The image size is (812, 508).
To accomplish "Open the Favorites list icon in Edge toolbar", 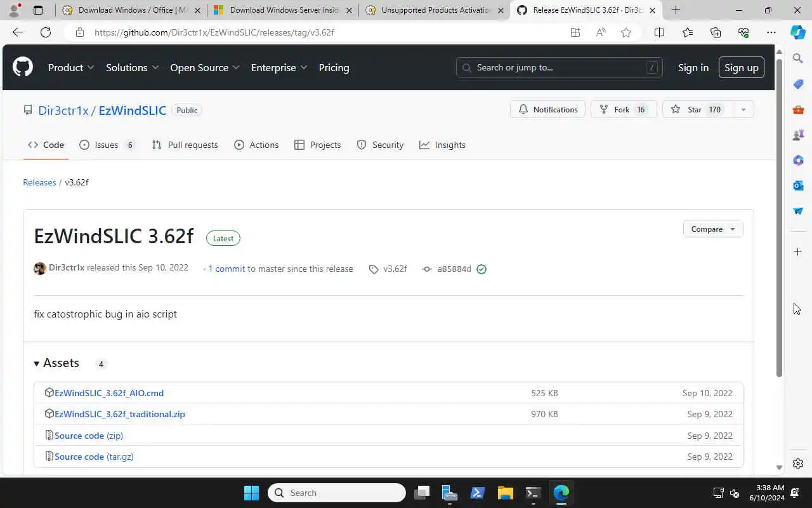I will pos(688,32).
